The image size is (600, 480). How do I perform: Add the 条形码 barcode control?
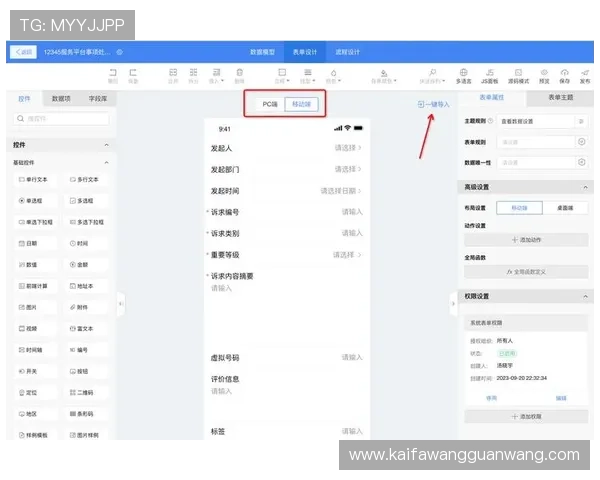point(86,414)
